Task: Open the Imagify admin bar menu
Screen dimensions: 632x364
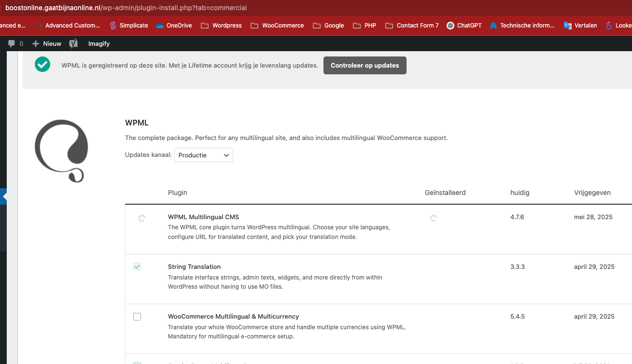Action: (x=99, y=43)
